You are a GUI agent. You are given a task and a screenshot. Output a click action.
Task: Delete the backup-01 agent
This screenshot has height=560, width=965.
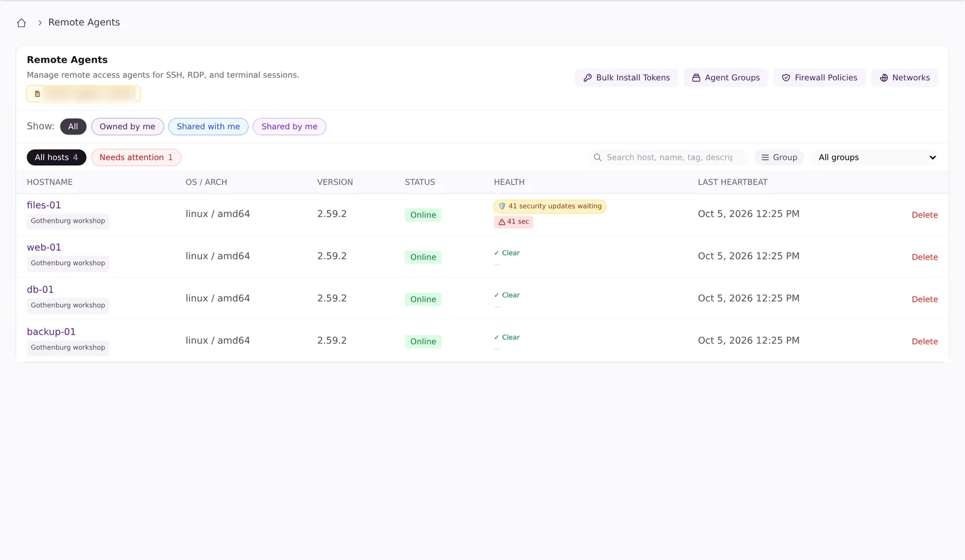pyautogui.click(x=925, y=341)
